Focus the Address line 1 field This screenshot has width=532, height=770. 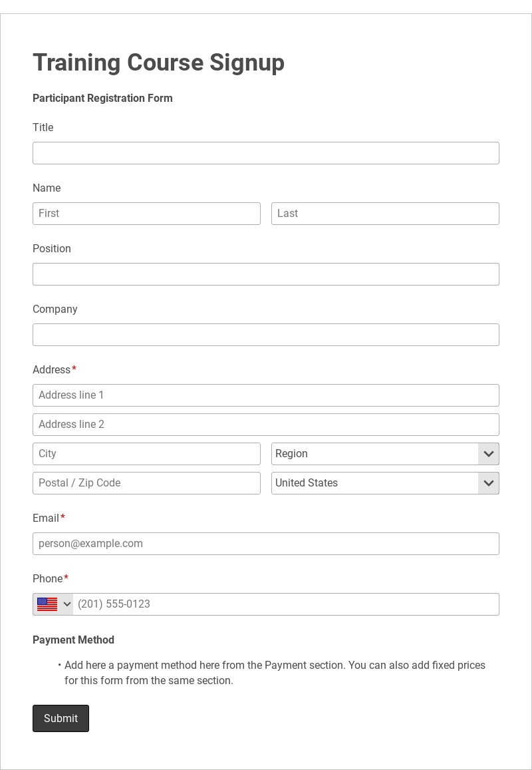point(265,395)
